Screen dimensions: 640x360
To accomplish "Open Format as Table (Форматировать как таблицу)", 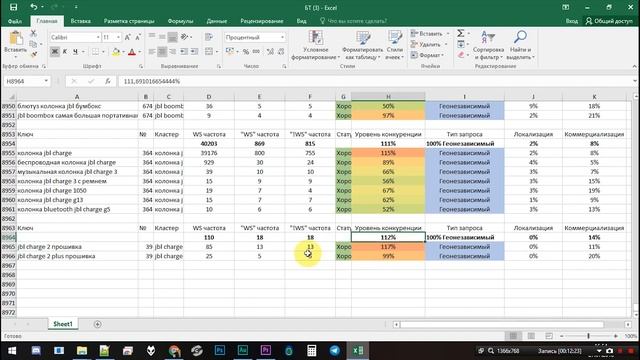I will point(362,45).
